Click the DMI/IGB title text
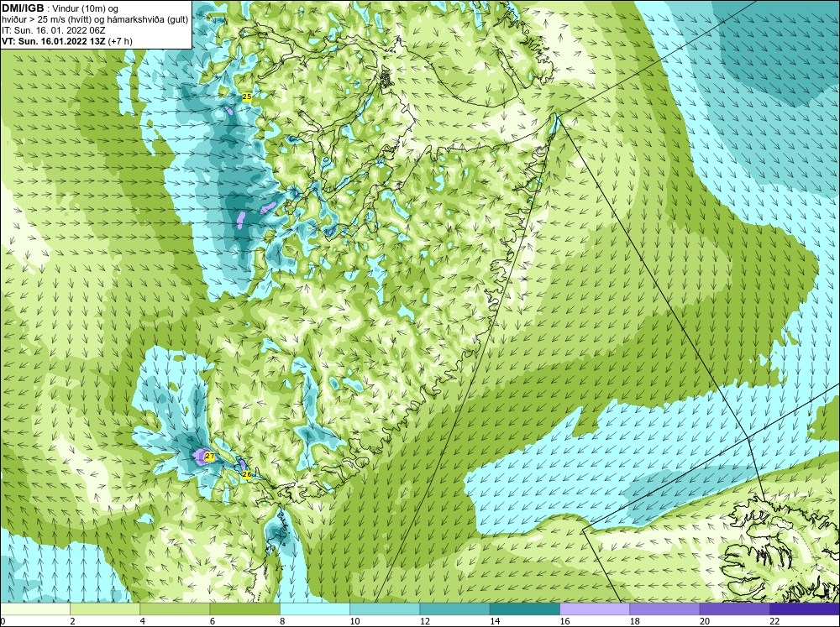 (x=23, y=8)
